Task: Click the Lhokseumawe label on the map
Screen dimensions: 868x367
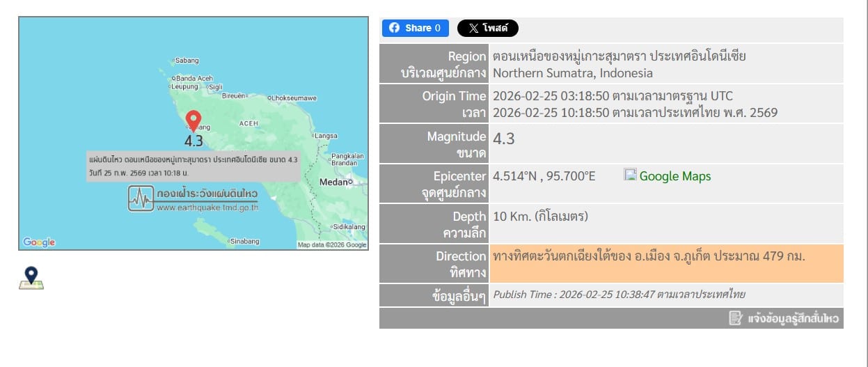Action: (x=294, y=98)
